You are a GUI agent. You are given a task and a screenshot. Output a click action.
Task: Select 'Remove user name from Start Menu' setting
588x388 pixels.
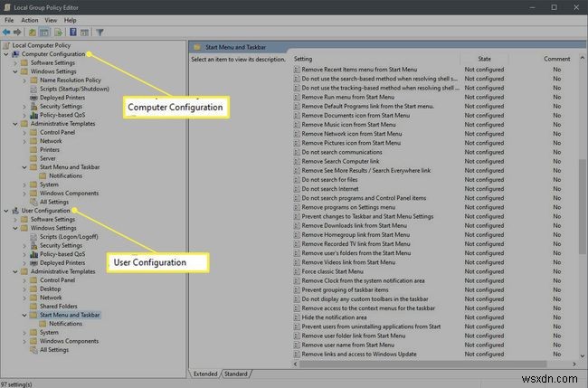(x=348, y=345)
